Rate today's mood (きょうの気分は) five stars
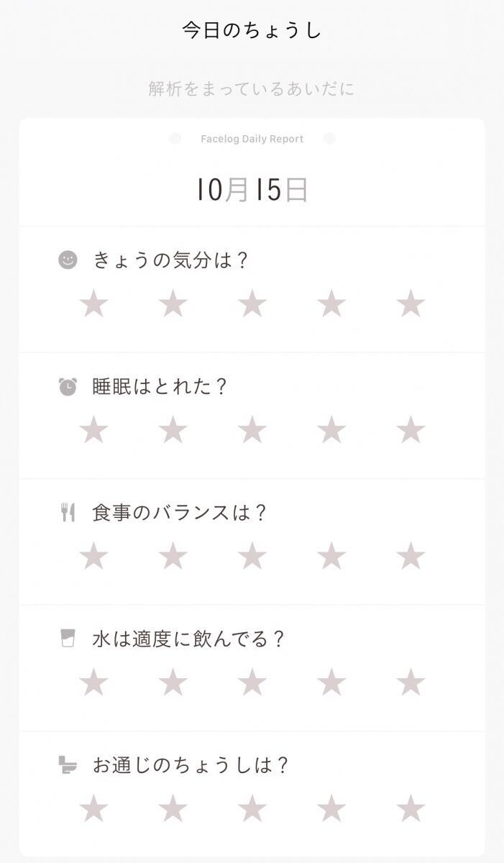 coord(411,304)
